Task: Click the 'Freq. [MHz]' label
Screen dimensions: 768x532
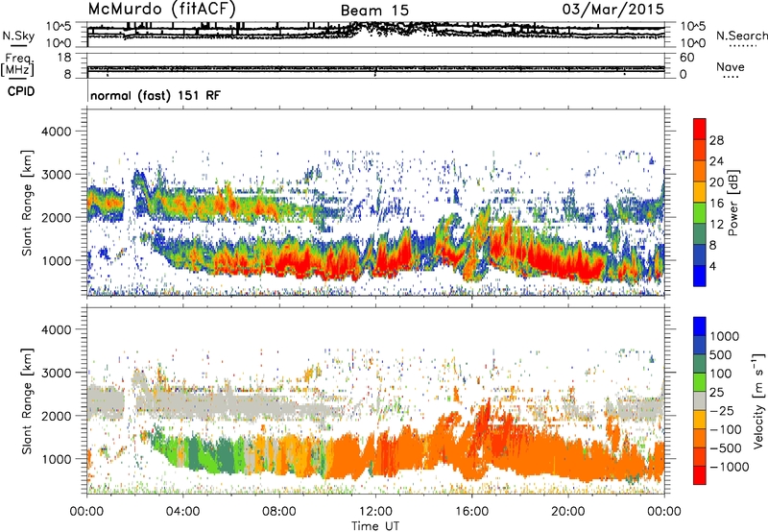Action: [x=17, y=64]
